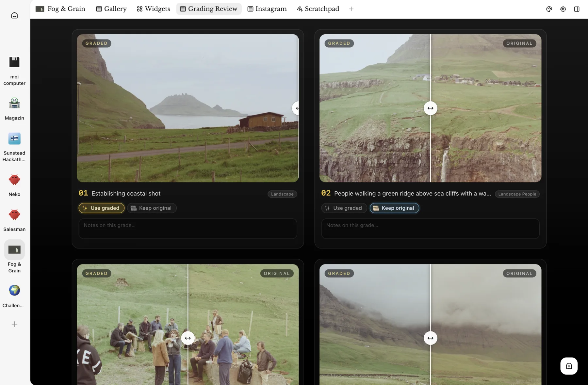This screenshot has height=385, width=588.
Task: Open the Neko workspace
Action: pyautogui.click(x=14, y=185)
